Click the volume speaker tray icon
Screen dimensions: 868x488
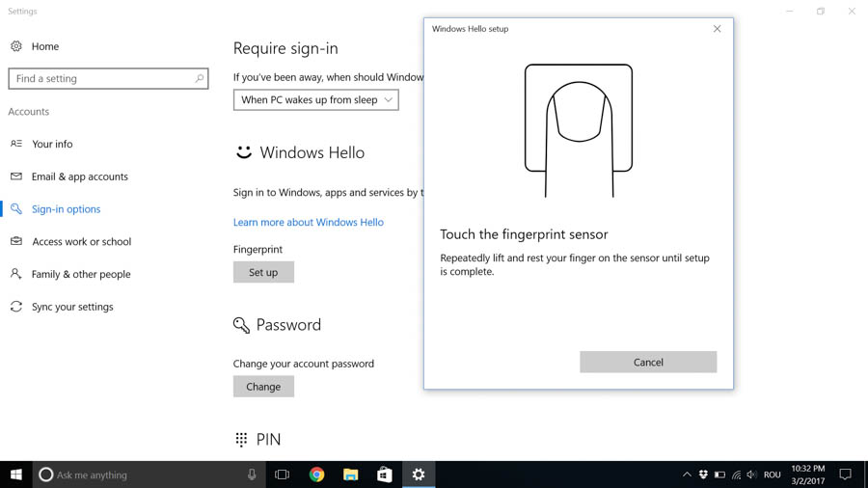click(x=751, y=474)
